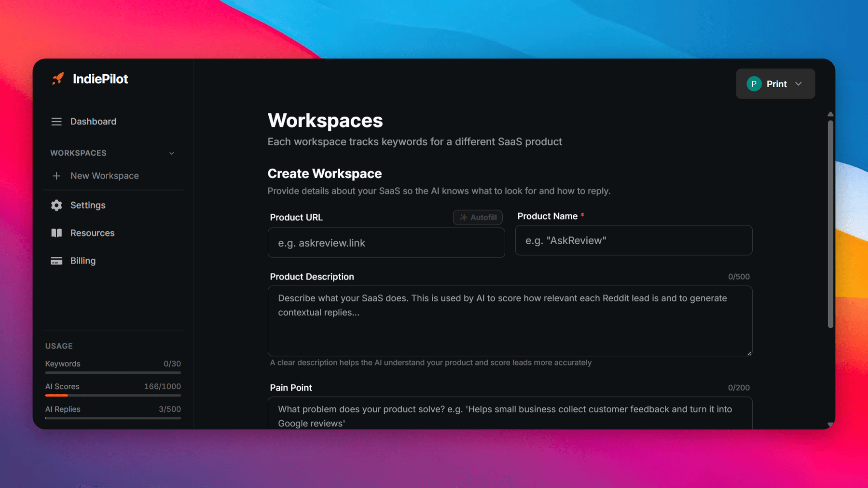Click the Print dropdown chevron arrow

[799, 84]
